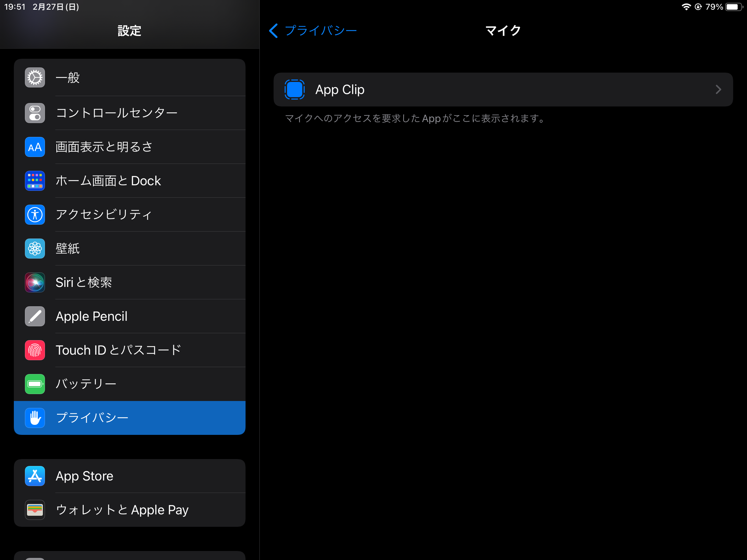Tap the Display & Brightness AA icon

35,147
